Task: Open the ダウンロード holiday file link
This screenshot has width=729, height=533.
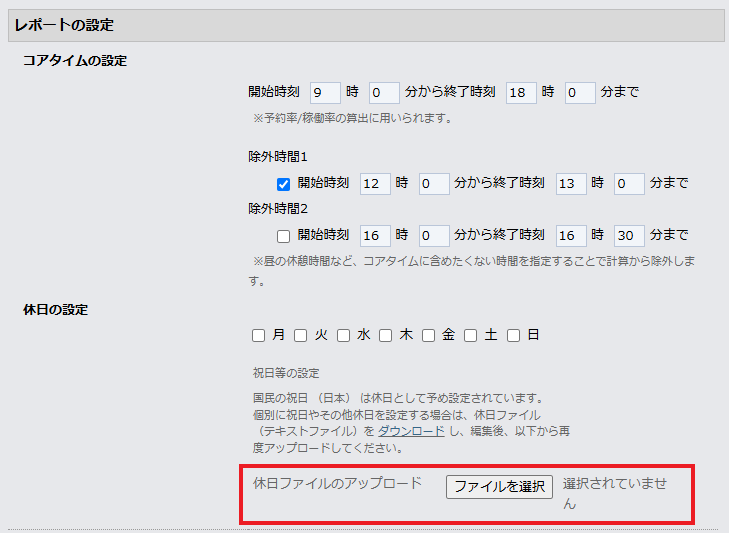Action: (x=411, y=431)
